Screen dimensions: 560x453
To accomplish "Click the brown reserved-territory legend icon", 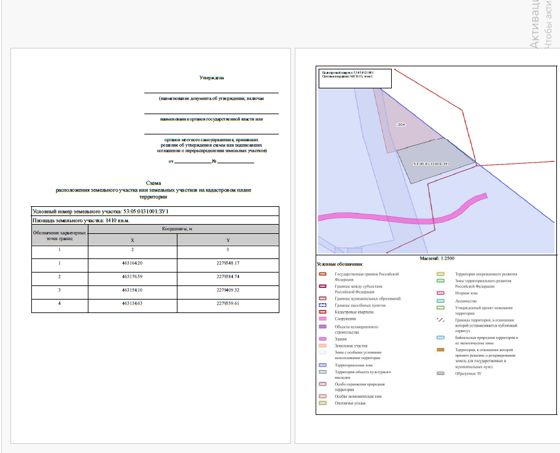I will point(441,350).
